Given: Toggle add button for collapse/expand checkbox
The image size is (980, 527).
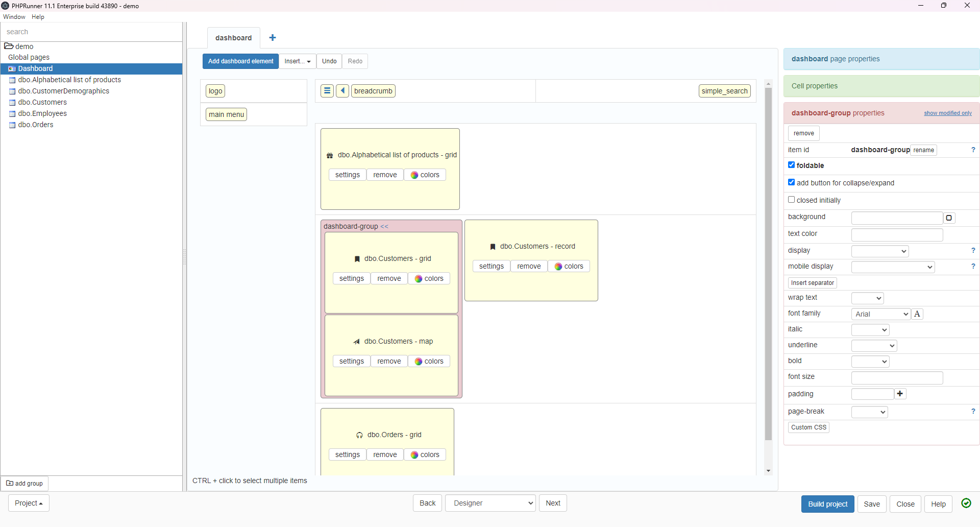Looking at the screenshot, I should point(792,182).
